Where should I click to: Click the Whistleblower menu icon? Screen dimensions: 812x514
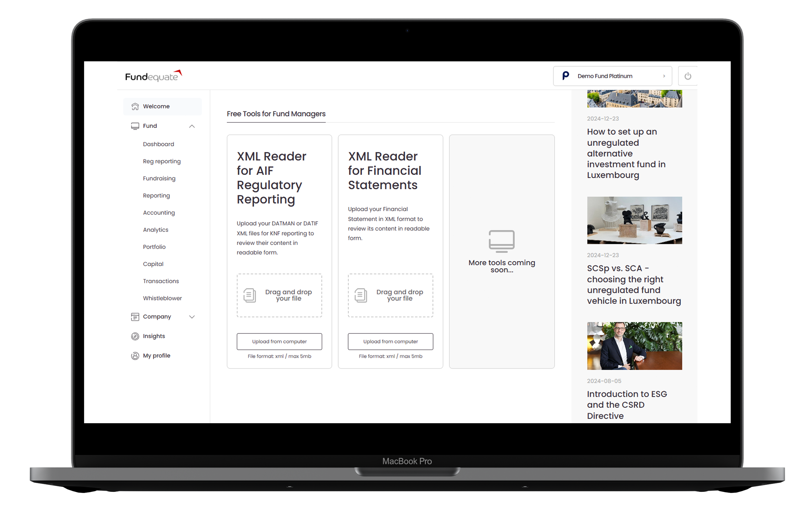point(162,298)
